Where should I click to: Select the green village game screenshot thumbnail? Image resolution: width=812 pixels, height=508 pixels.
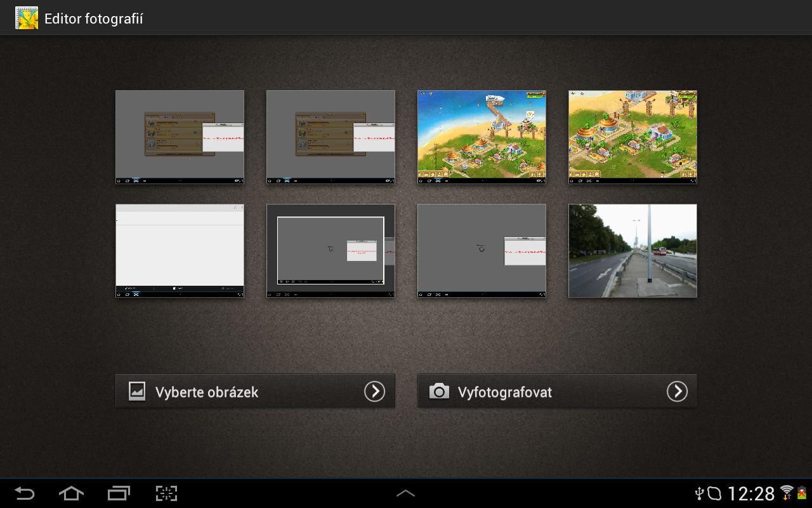pos(632,137)
